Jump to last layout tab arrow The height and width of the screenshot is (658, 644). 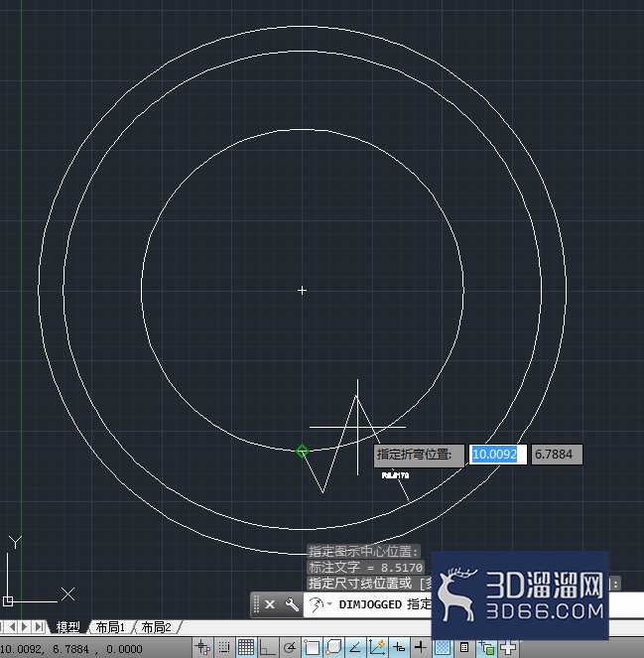(x=39, y=627)
